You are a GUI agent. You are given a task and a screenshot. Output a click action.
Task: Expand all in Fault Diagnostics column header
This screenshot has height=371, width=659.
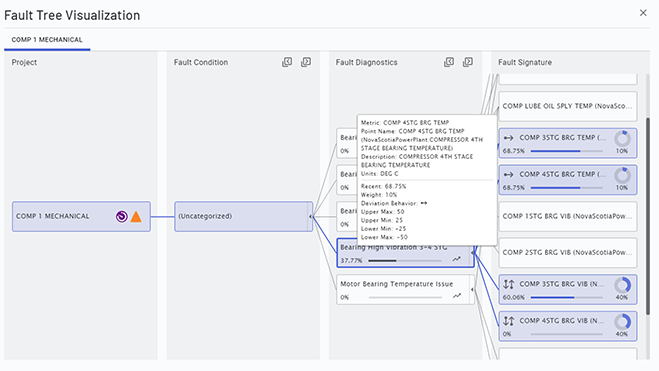[x=468, y=62]
